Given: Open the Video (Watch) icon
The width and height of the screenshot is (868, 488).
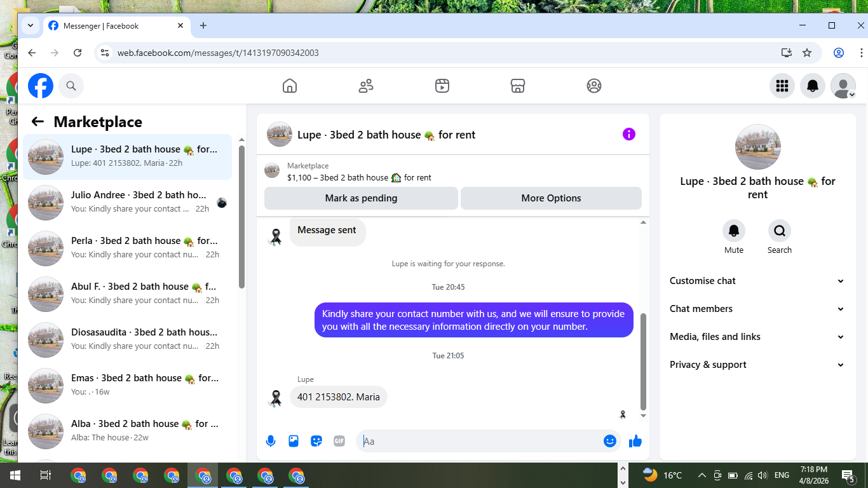Looking at the screenshot, I should pos(442,86).
